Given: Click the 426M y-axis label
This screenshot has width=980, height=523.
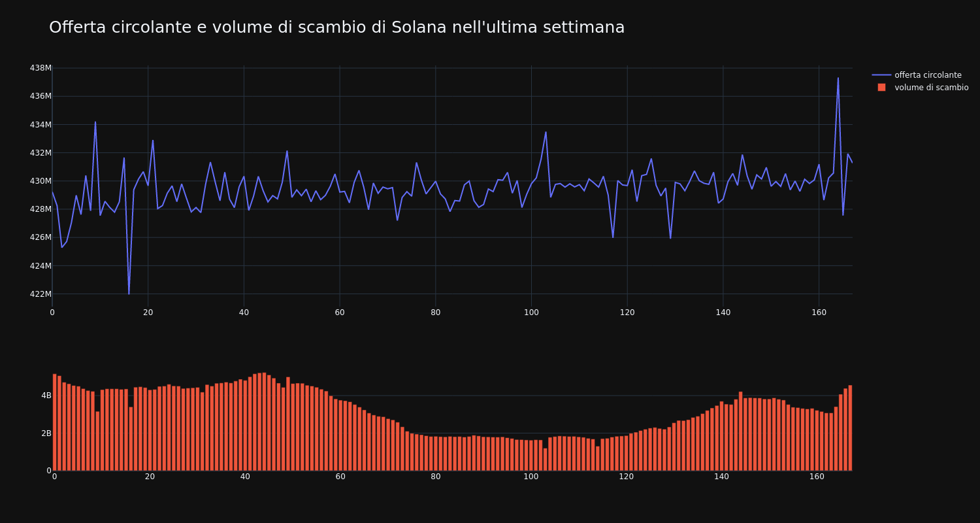Looking at the screenshot, I should (x=41, y=237).
